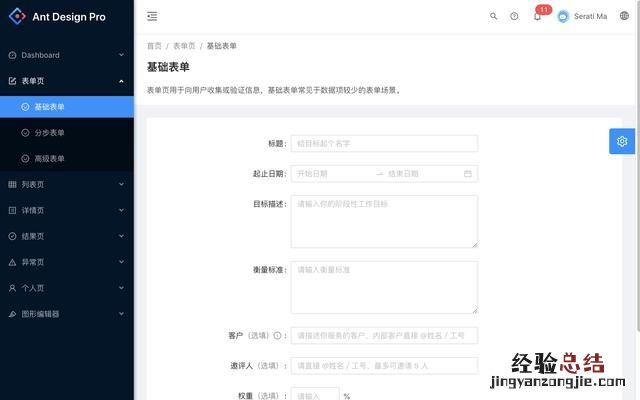This screenshot has width=640, height=400.
Task: Expand the 结果页 menu chevron
Action: (x=121, y=236)
